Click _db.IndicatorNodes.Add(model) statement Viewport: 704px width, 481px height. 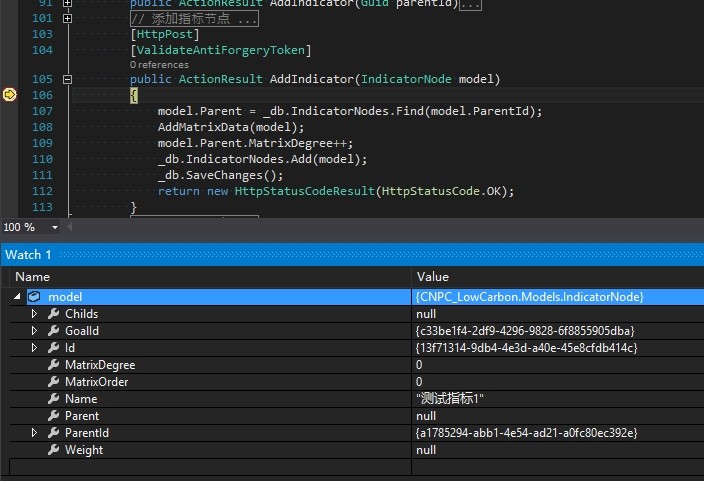click(x=262, y=159)
